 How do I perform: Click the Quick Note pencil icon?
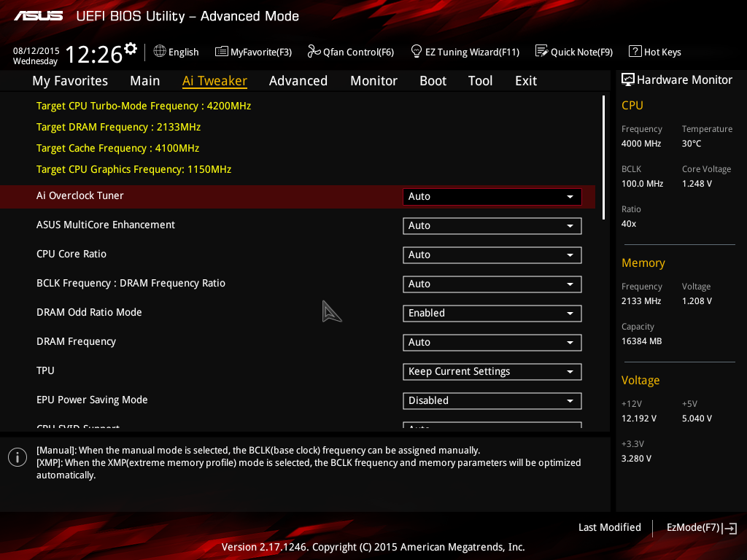click(542, 51)
